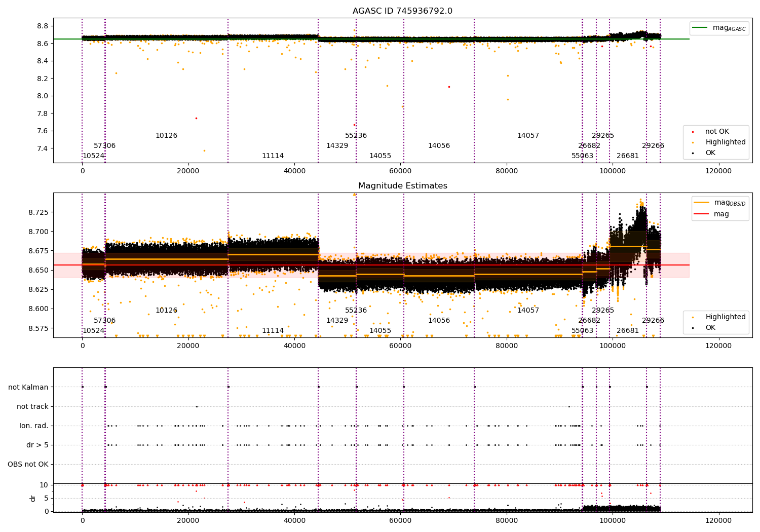Click obsid label 10126 in top plot
This screenshot has width=760, height=532.
point(166,136)
